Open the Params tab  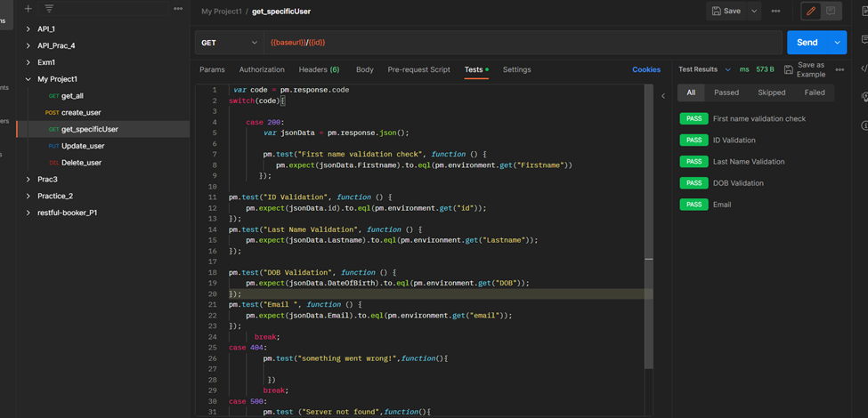click(212, 69)
